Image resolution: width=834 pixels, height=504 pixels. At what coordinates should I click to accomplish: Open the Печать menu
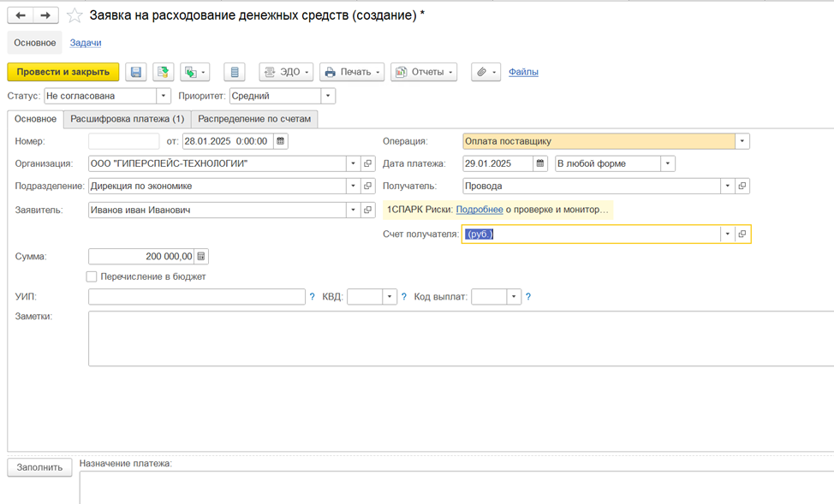click(352, 72)
